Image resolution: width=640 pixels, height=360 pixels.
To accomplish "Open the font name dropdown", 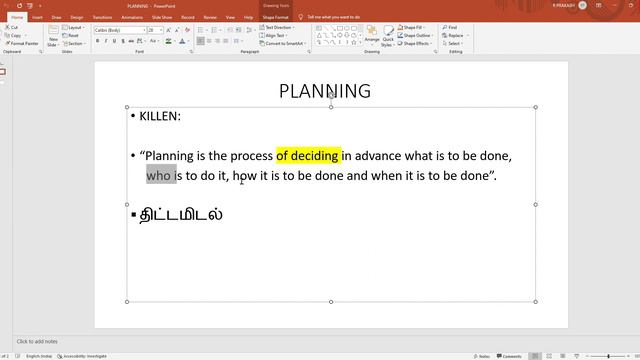I will pos(144,30).
